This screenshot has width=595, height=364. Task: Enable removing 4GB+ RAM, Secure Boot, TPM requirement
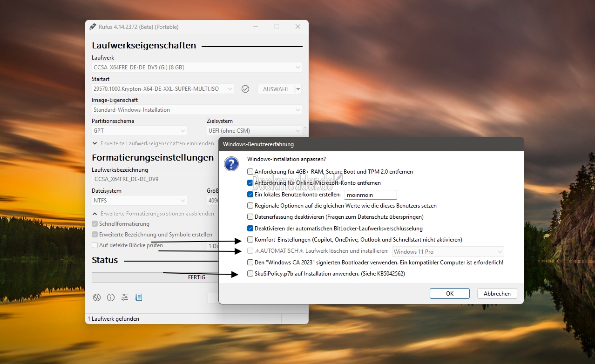coord(250,172)
